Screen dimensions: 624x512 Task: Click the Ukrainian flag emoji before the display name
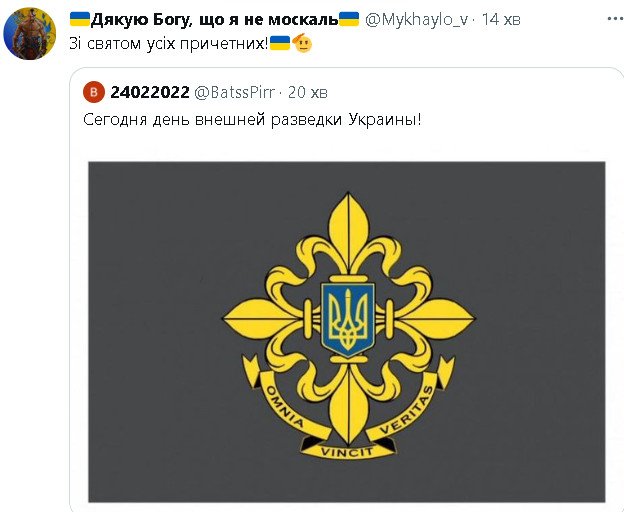tap(80, 19)
